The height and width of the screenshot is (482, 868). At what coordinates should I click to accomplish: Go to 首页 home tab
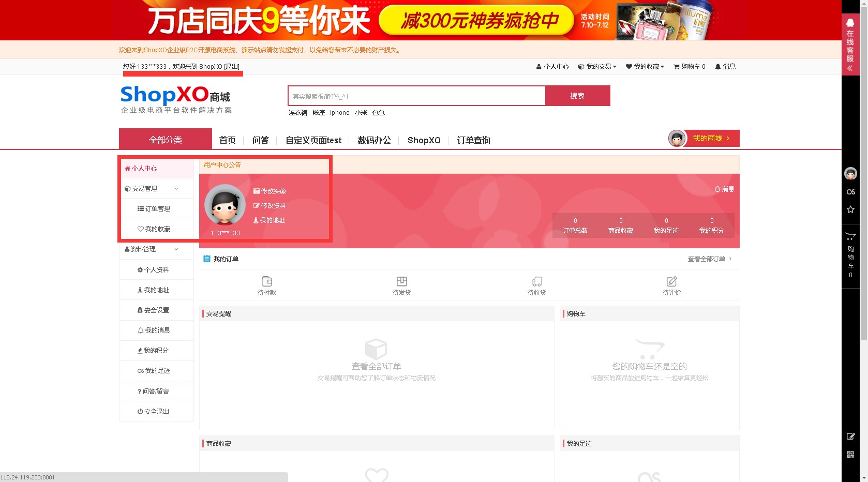click(228, 140)
